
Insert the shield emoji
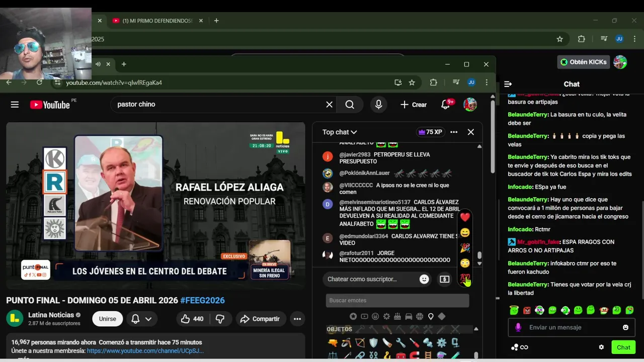click(x=373, y=343)
